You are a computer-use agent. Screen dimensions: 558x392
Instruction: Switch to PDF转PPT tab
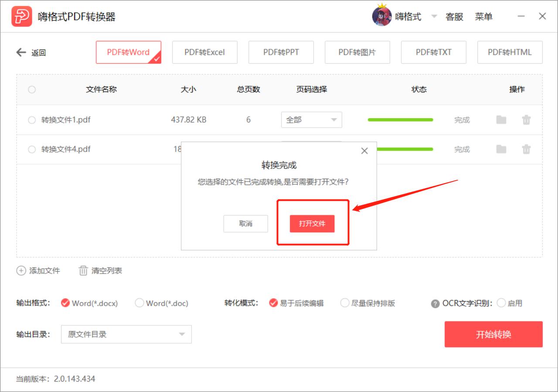tap(281, 52)
